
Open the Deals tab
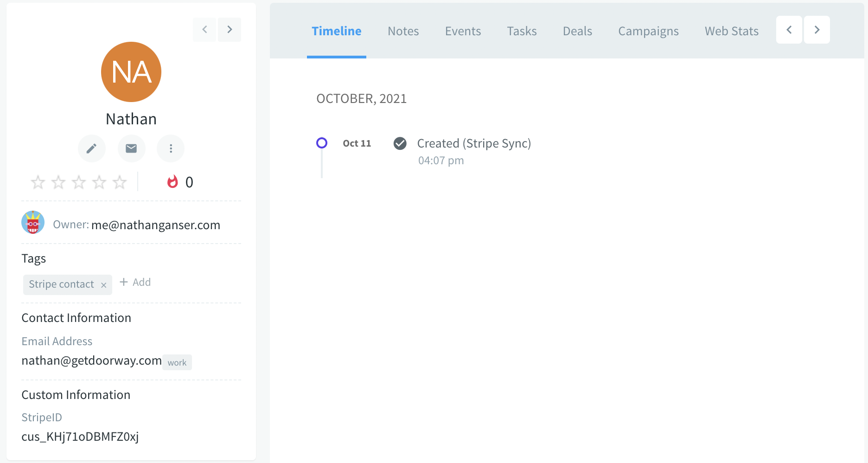tap(578, 31)
